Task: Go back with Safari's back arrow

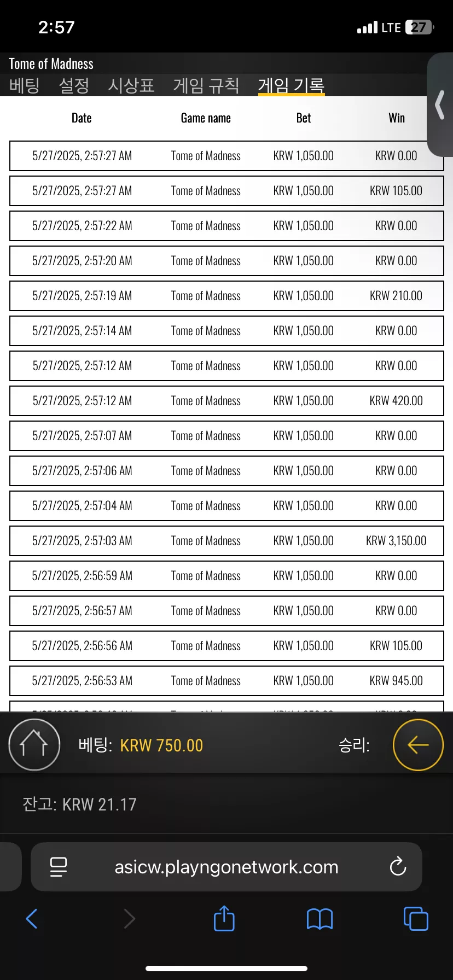Action: click(32, 919)
